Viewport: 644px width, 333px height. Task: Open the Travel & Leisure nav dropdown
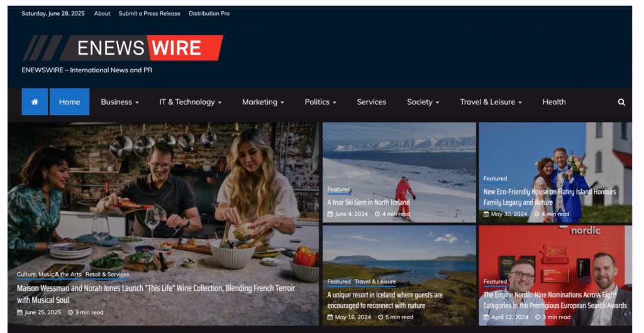pos(491,102)
